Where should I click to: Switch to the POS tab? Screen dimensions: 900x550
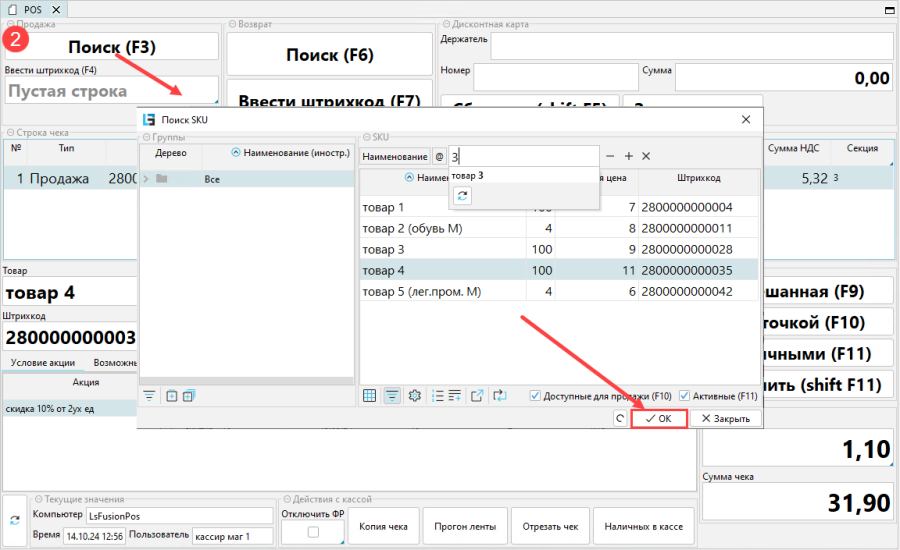coord(32,9)
